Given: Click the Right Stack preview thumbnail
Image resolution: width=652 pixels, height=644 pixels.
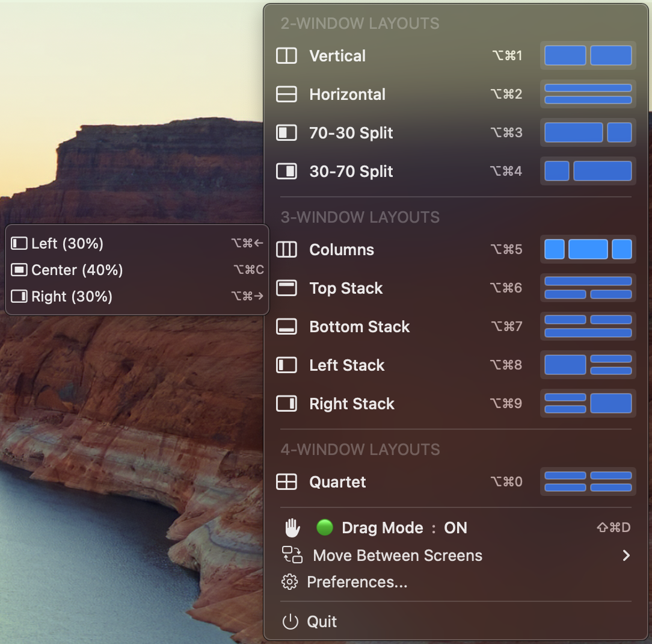Looking at the screenshot, I should coord(588,403).
